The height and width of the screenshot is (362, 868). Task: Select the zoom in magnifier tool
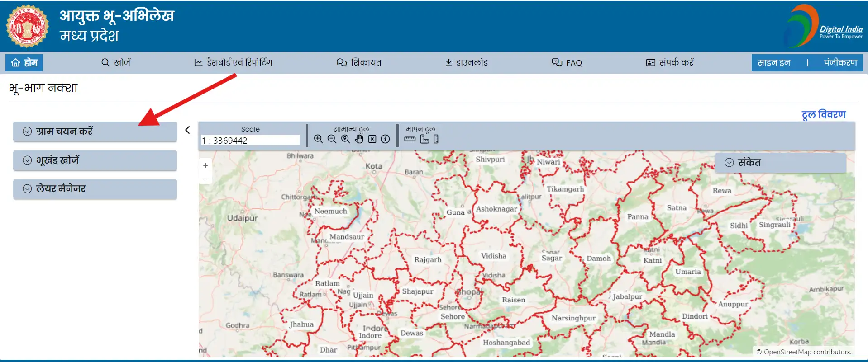click(x=318, y=139)
